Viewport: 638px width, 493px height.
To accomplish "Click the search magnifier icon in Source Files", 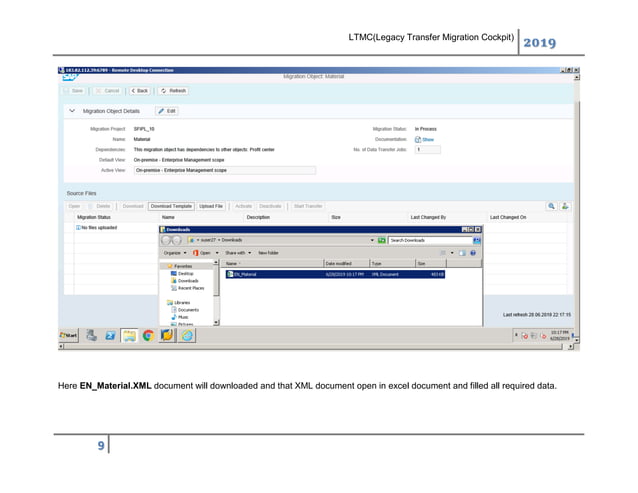I will 551,205.
